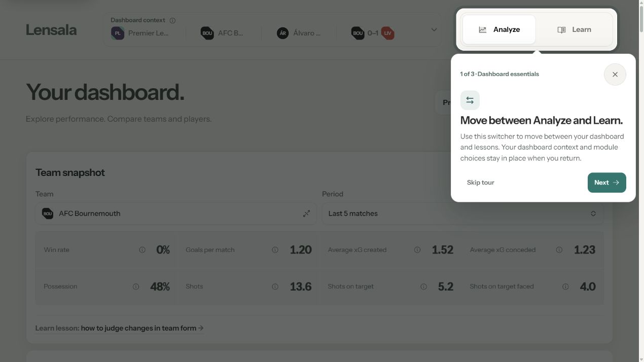Click the ÁR player avatar
Viewport: 644px width, 362px height.
(283, 33)
